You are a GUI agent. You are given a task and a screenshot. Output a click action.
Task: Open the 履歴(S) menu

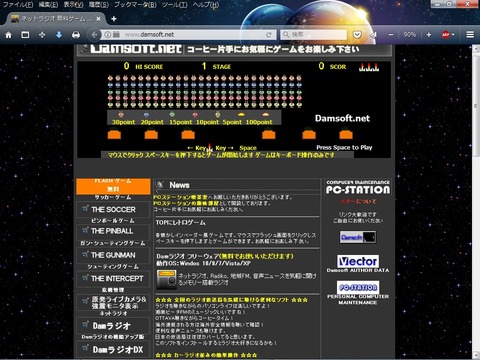click(99, 5)
